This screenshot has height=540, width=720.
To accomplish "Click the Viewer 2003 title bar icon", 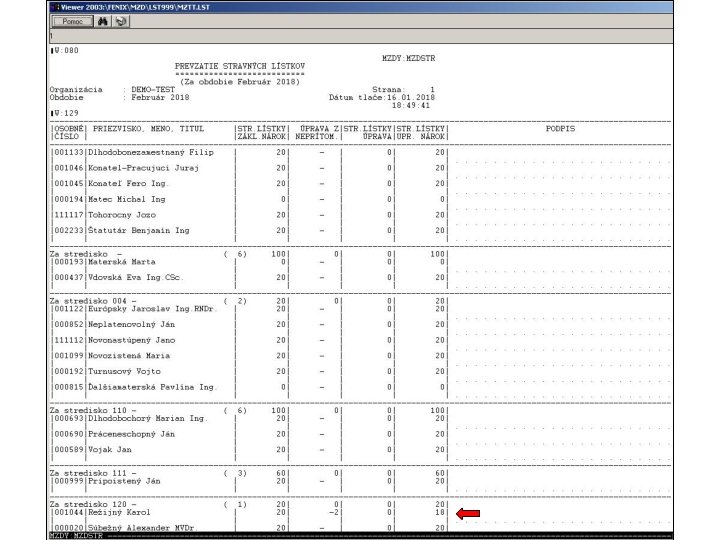I will click(55, 7).
